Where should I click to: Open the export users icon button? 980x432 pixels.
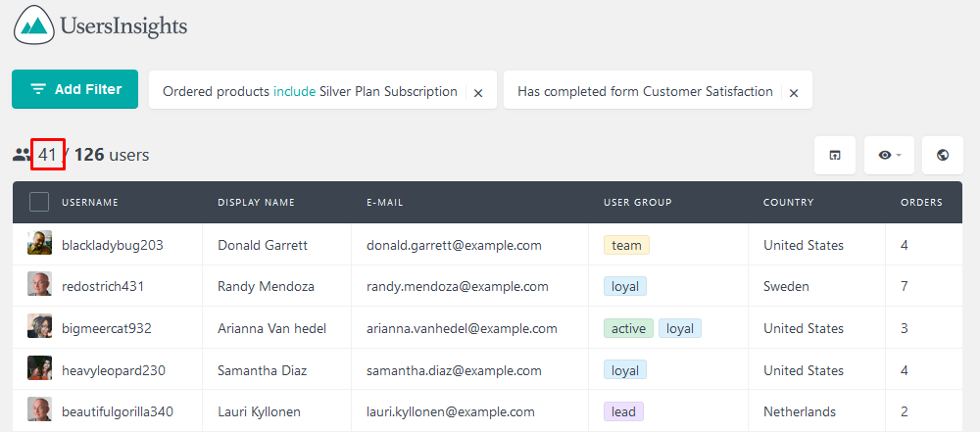tap(834, 155)
